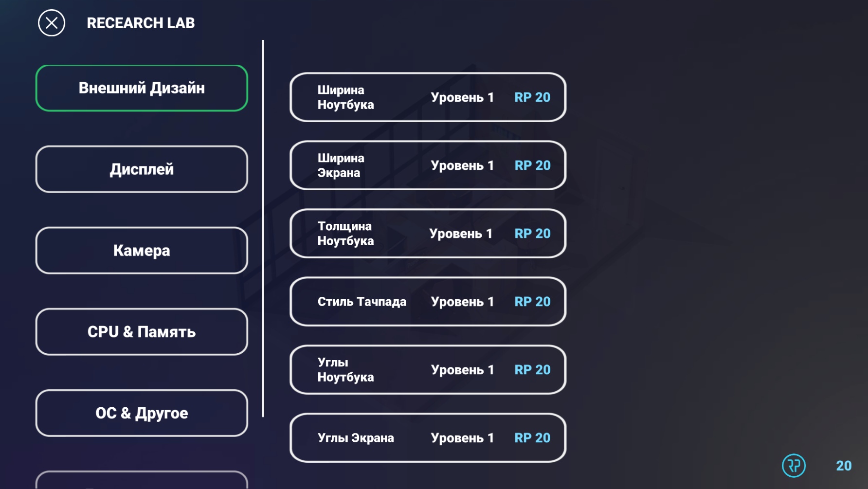
Task: Upgrade Толщина Ноутбука research item
Action: click(427, 234)
